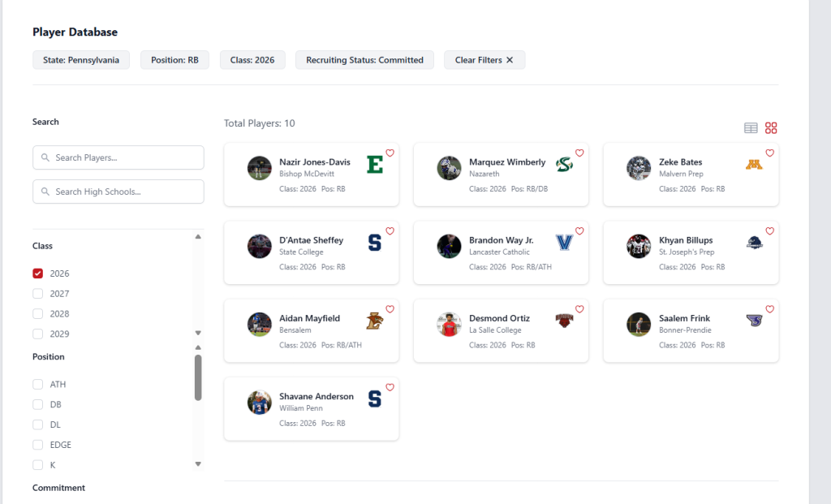The image size is (831, 504).
Task: Remove the State: Pennsylvania filter chip
Action: 81,60
